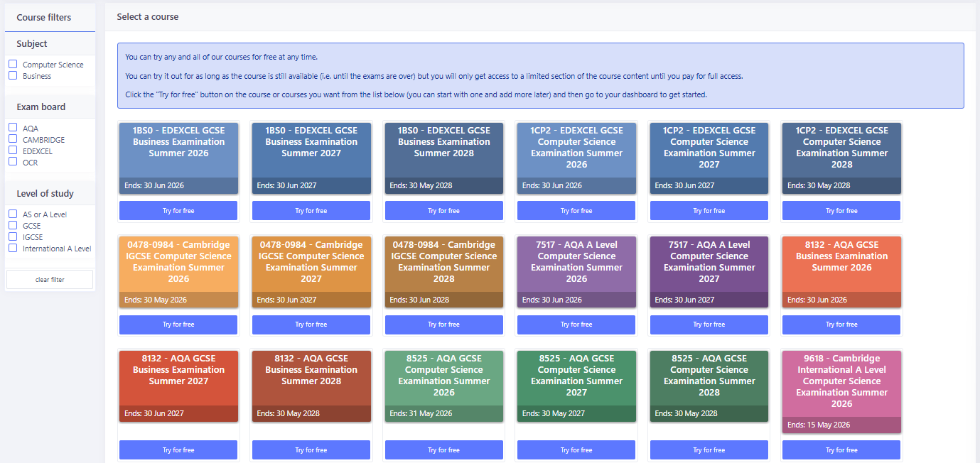
Task: Tick the Computer Science subject checkbox
Action: (x=13, y=65)
